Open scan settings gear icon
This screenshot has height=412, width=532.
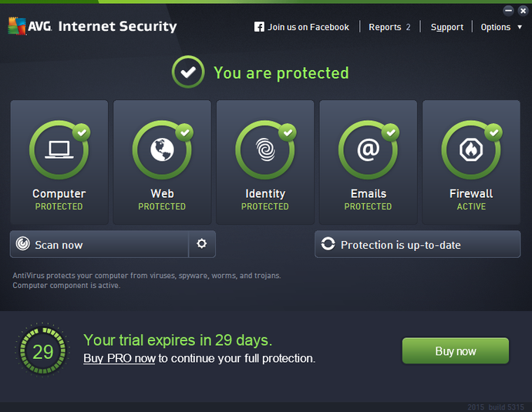202,244
